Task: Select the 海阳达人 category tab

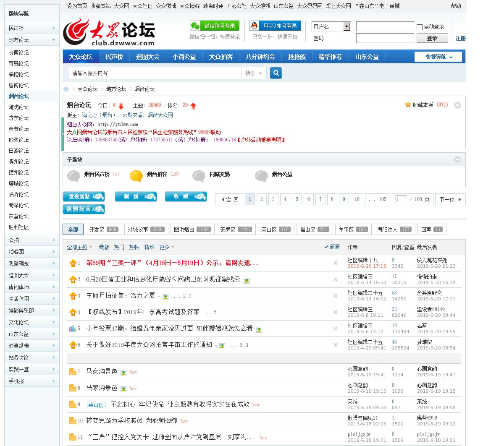Action: tap(394, 230)
